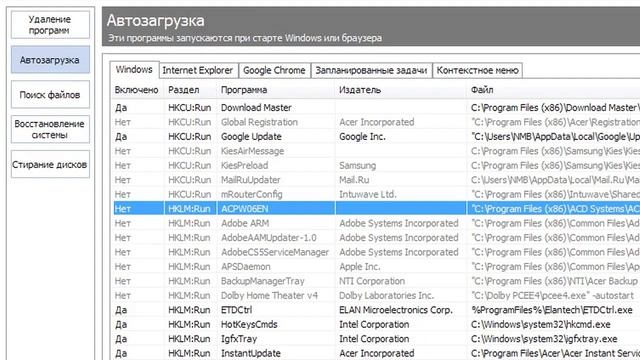Click the Google Inc. publisher cell
Viewport: 640px width, 360px height.
(362, 137)
